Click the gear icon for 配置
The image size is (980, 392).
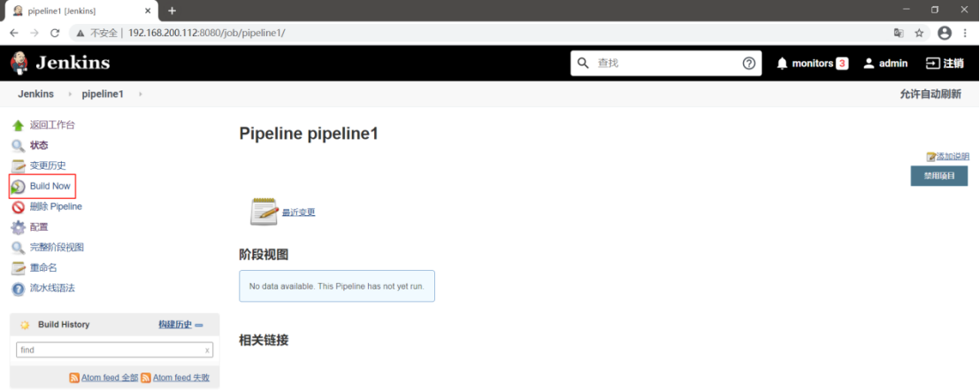(x=18, y=227)
